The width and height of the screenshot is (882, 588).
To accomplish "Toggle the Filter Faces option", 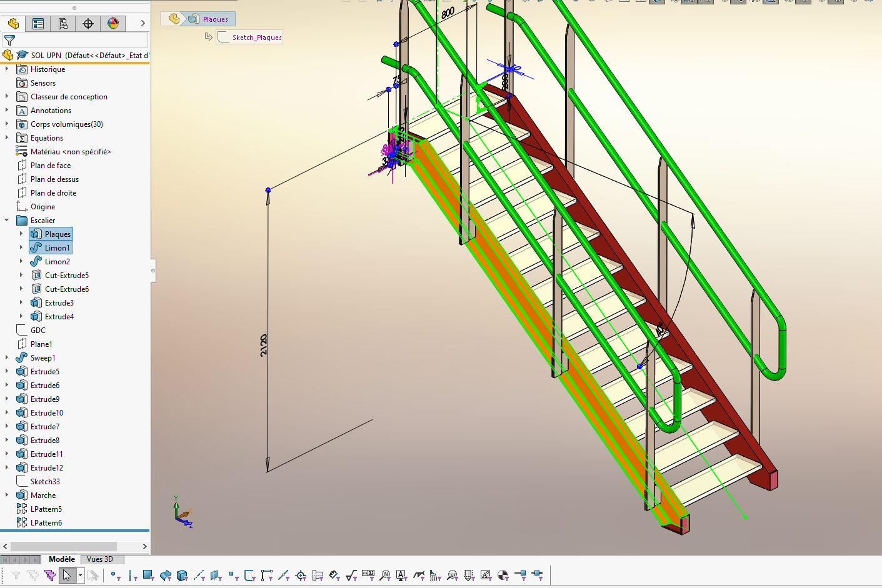I will (149, 575).
